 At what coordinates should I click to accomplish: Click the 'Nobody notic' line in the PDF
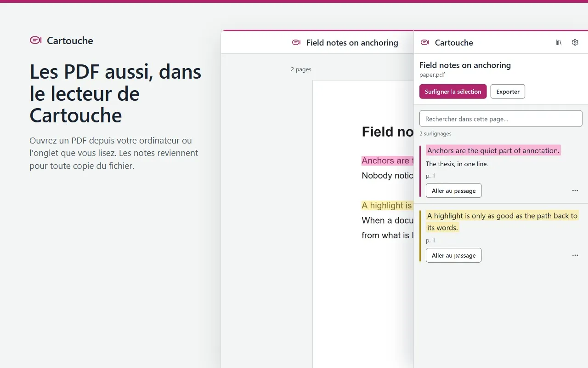pyautogui.click(x=388, y=175)
